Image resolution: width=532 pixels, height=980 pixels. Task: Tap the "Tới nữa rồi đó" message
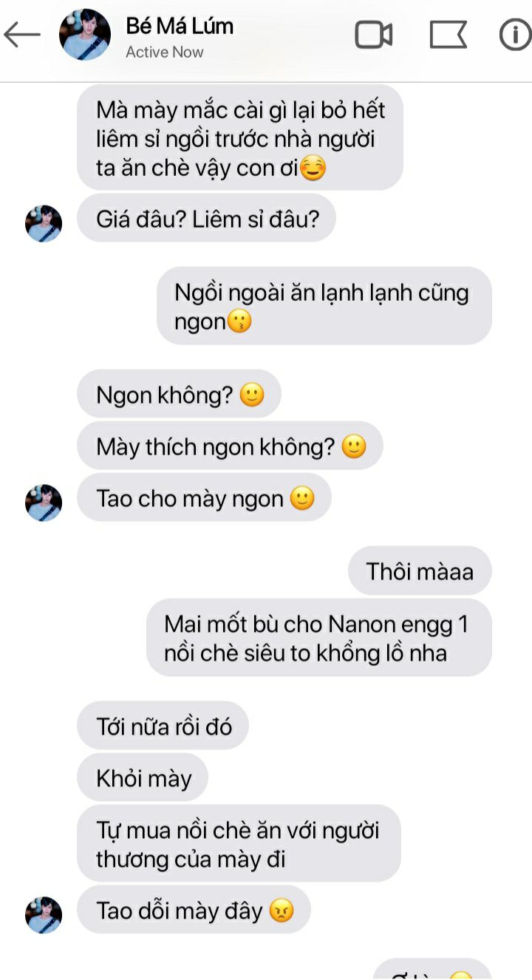[x=163, y=726]
